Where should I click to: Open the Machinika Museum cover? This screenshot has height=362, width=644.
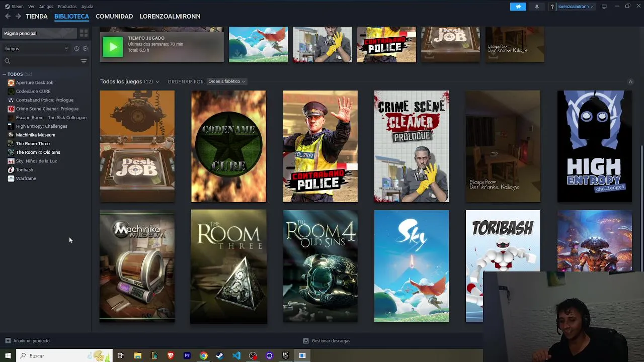pyautogui.click(x=137, y=266)
